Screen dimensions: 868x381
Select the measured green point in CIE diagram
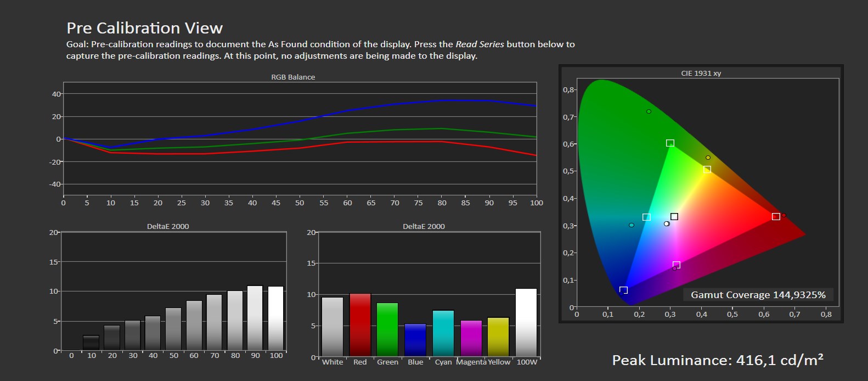pos(649,111)
